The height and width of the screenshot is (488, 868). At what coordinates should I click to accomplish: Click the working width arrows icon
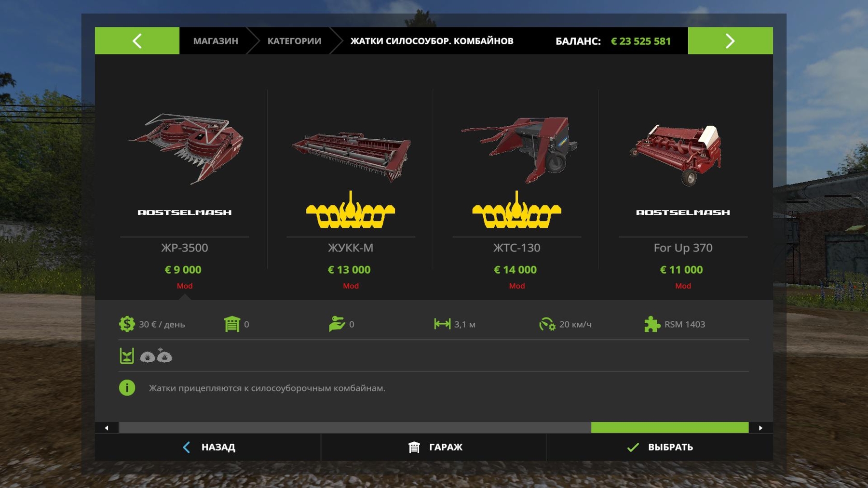tap(442, 324)
